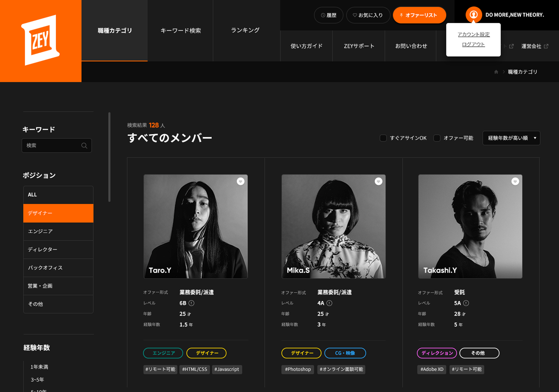Favorite Takashi.Y with heart icon
The width and height of the screenshot is (559, 392).
(515, 182)
